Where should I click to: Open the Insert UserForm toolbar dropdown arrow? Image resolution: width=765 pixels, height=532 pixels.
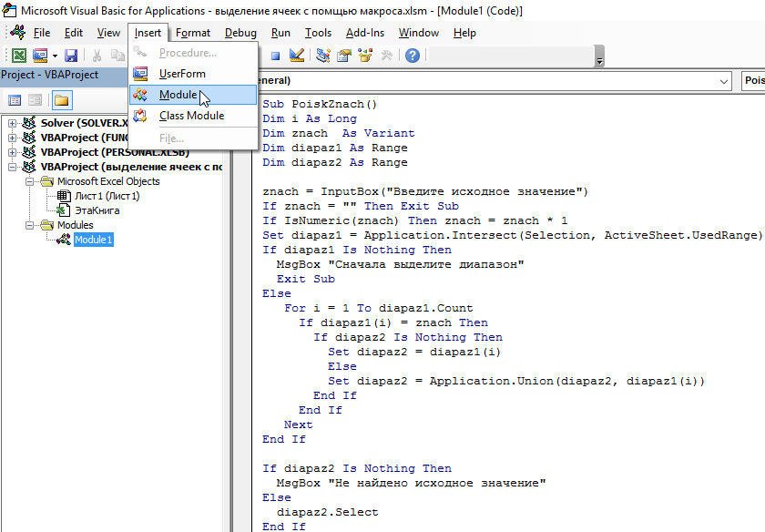tap(55, 56)
